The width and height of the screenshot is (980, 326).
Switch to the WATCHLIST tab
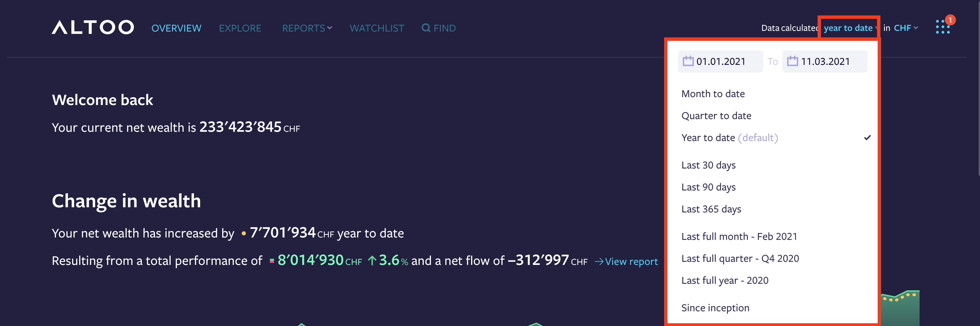tap(377, 28)
